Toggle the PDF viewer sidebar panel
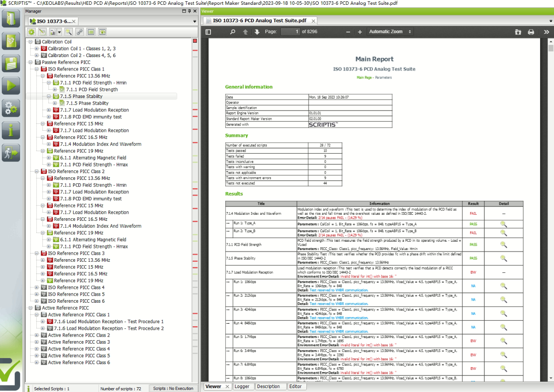Image resolution: width=554 pixels, height=392 pixels. tap(208, 32)
